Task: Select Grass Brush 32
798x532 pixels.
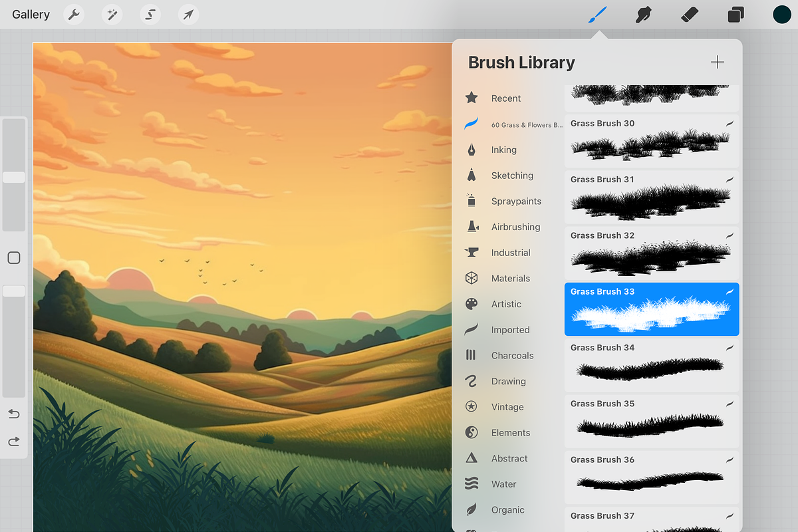Action: pos(652,253)
